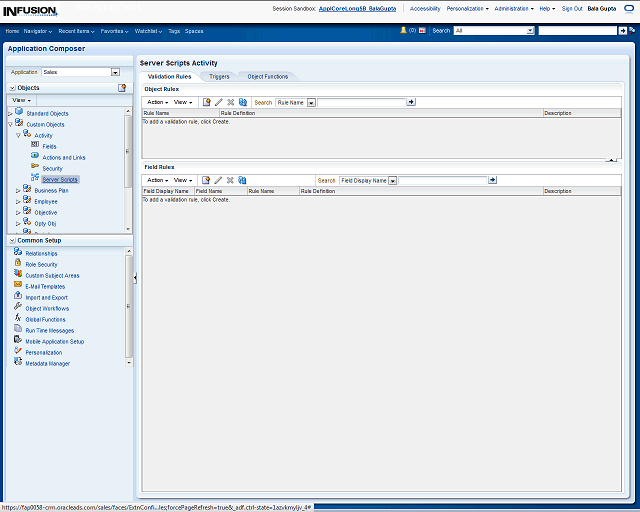Collapse the Custom Objects tree node
Image resolution: width=640 pixels, height=512 pixels.
tap(10, 124)
